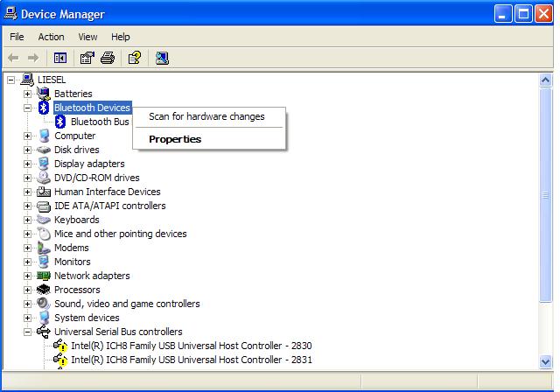Image resolution: width=560 pixels, height=392 pixels.
Task: Click the Monitors category icon
Action: point(44,262)
